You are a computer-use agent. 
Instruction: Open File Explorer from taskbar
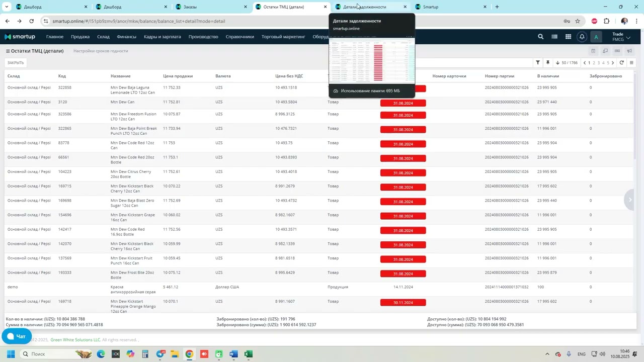[x=175, y=354]
